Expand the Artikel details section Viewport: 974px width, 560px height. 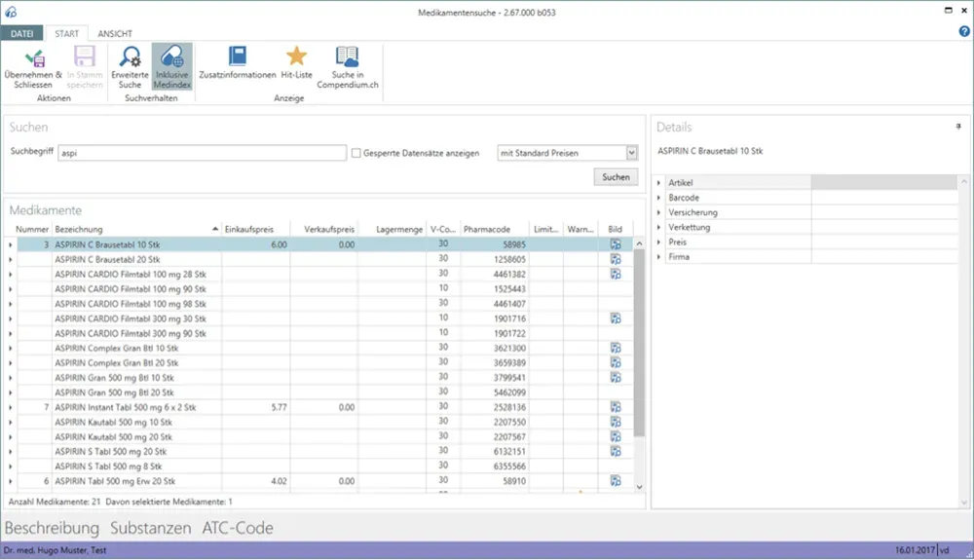pos(658,183)
